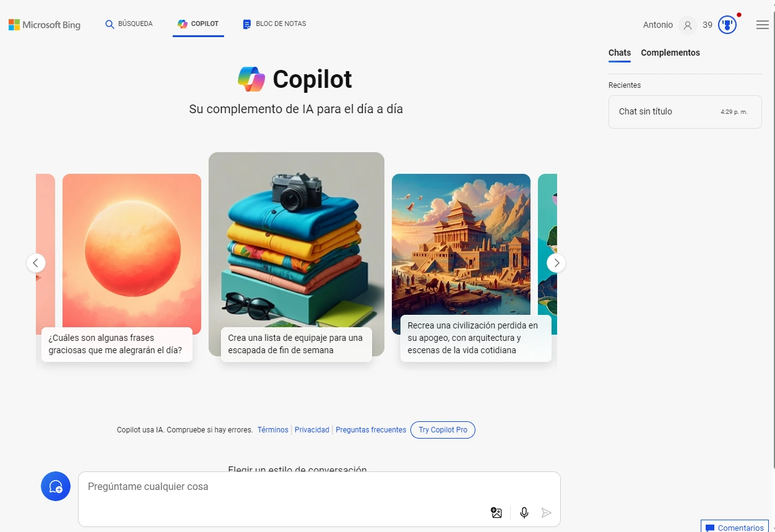Click the Try Copilot Pro button
Viewport: 775px width, 532px height.
click(443, 430)
